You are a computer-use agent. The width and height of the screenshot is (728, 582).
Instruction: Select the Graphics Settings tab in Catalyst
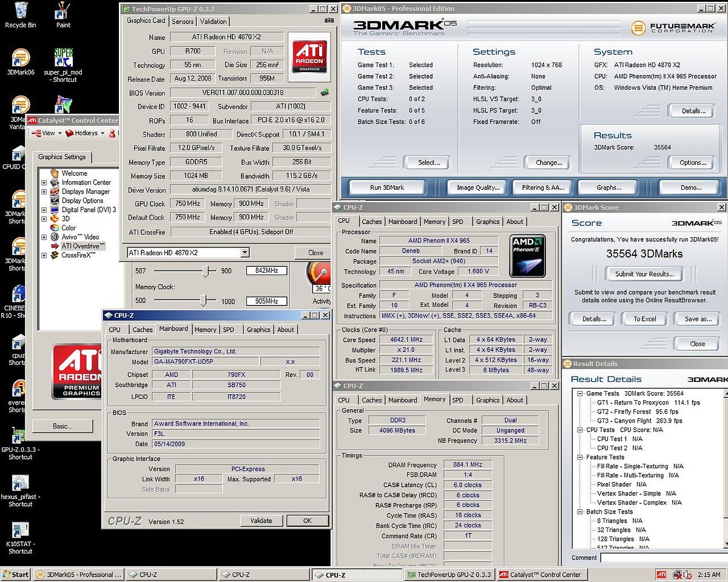click(62, 157)
